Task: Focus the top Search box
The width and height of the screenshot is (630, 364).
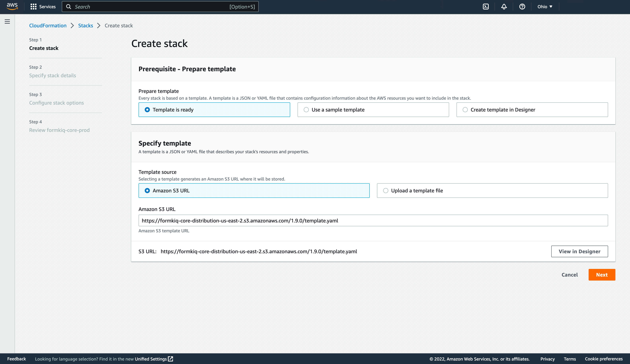Action: click(x=160, y=7)
